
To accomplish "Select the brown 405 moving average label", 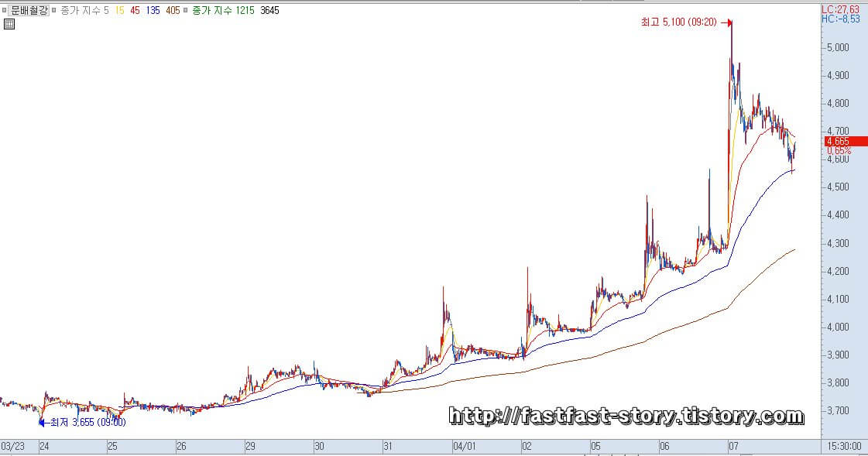I will 173,10.
